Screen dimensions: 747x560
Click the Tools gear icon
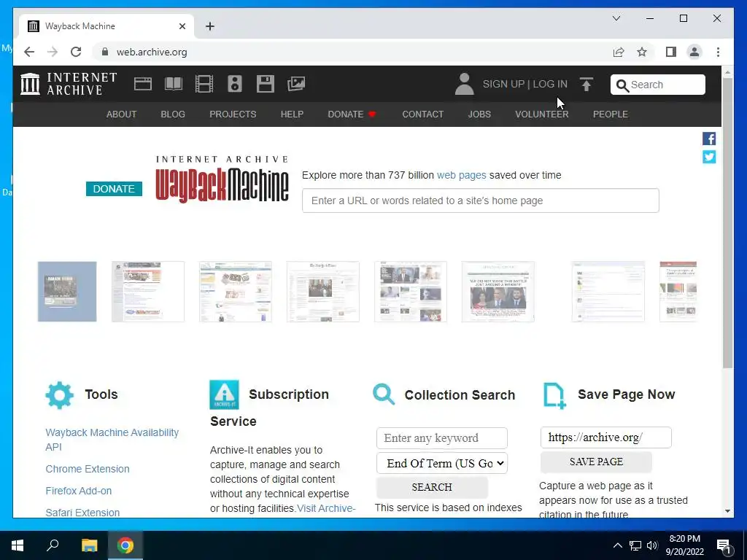coord(60,394)
